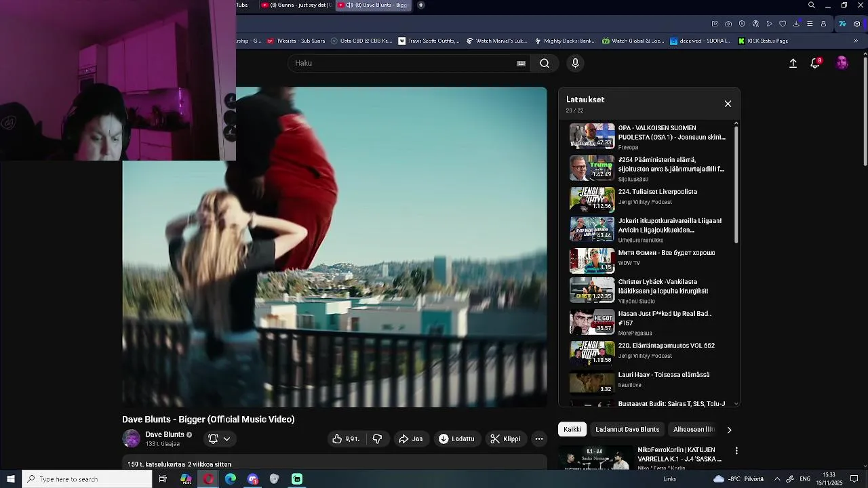This screenshot has width=868, height=488.
Task: Click the Ladattu download button
Action: click(x=456, y=439)
